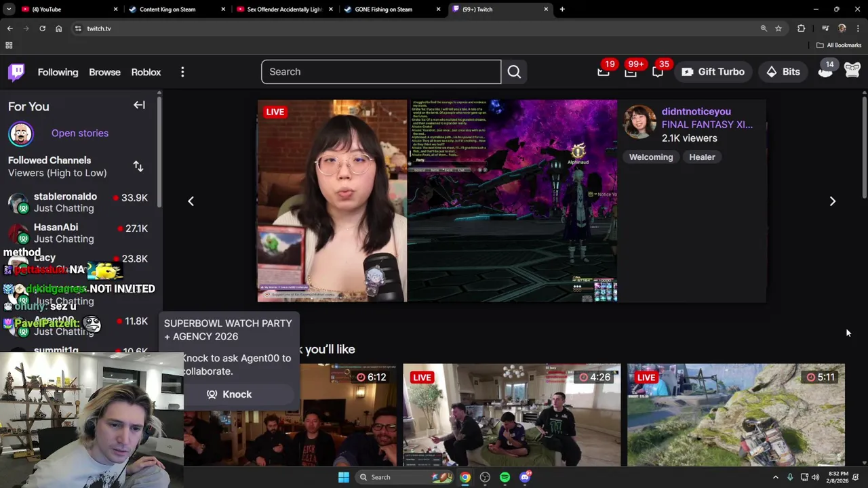Open the drops/points icon with 14 badge
This screenshot has height=488, width=868.
pos(825,70)
